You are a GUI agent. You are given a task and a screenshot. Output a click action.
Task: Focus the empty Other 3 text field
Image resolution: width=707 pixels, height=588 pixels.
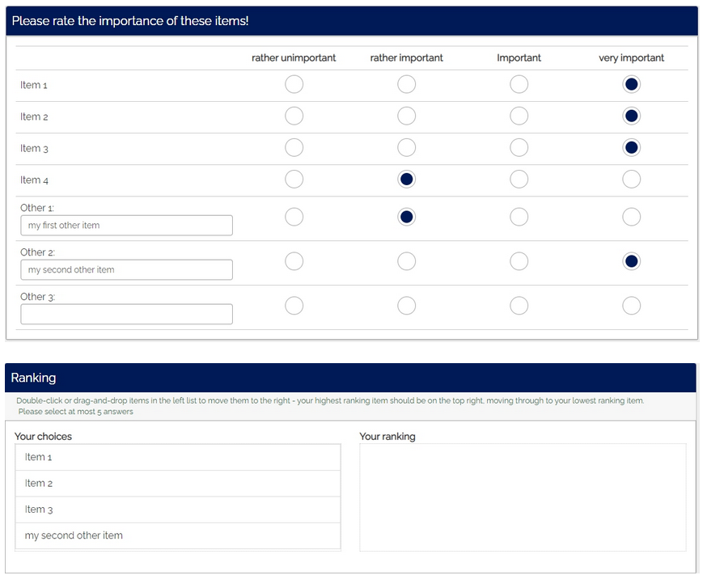(127, 315)
